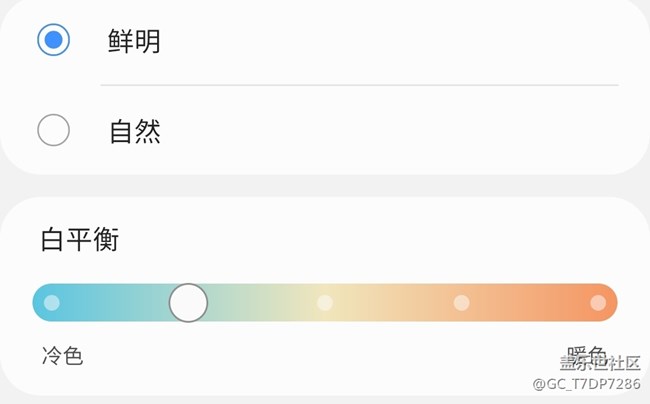Click the divider line between 鲜明 and 自然
This screenshot has height=404, width=650.
pyautogui.click(x=360, y=85)
